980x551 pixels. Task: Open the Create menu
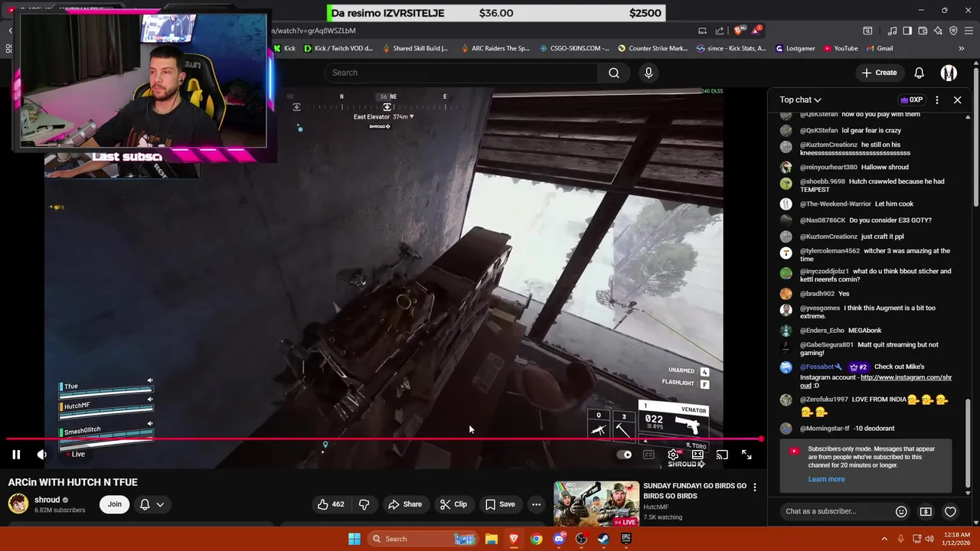click(x=879, y=73)
